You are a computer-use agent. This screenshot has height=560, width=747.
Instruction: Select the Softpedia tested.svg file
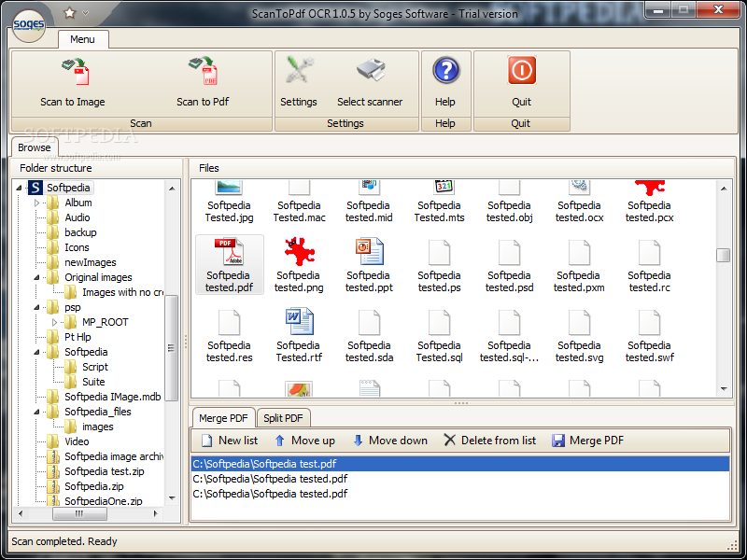579,335
